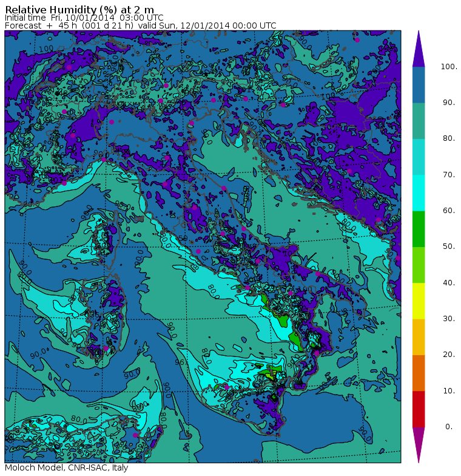Select the lime green 40–50 legend segment
This screenshot has width=461, height=476.
pos(419,265)
